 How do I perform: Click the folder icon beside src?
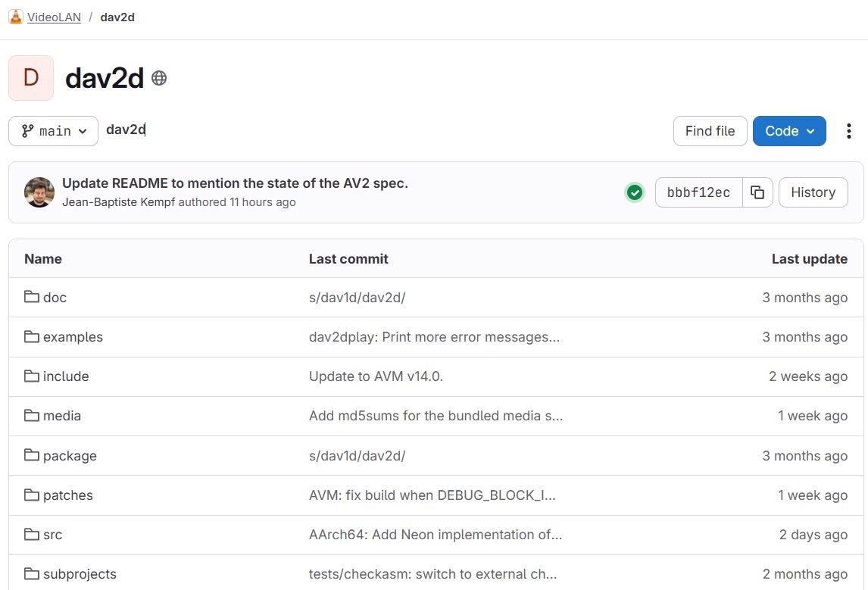[32, 534]
